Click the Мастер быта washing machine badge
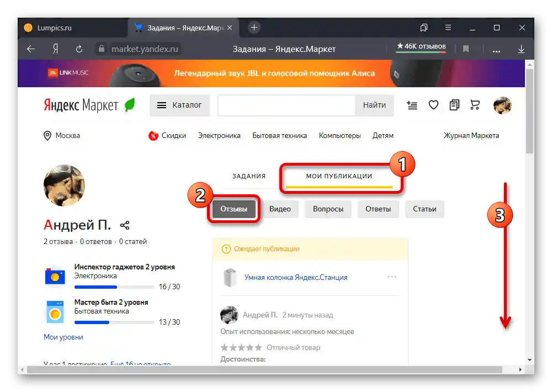Image resolution: width=552 pixels, height=392 pixels. [55, 312]
